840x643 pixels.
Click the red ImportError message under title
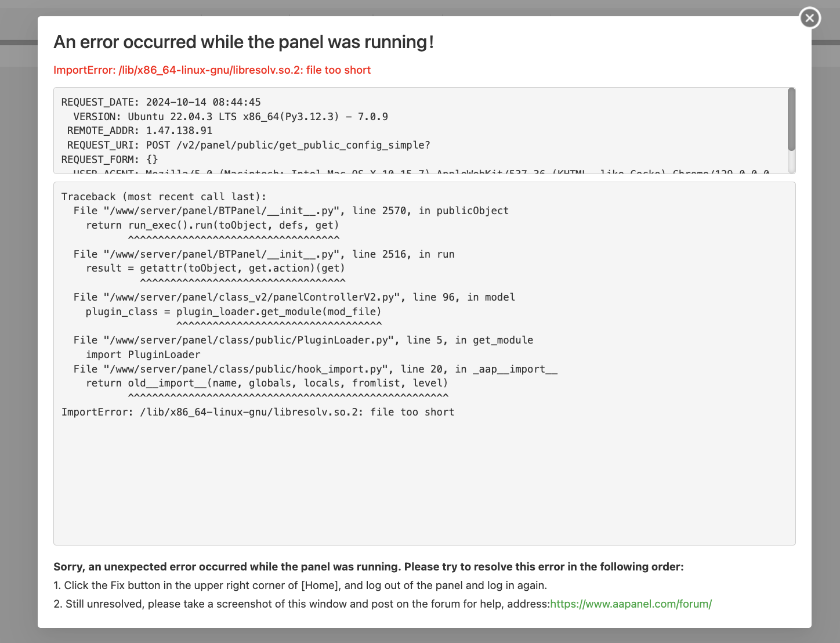coord(212,70)
